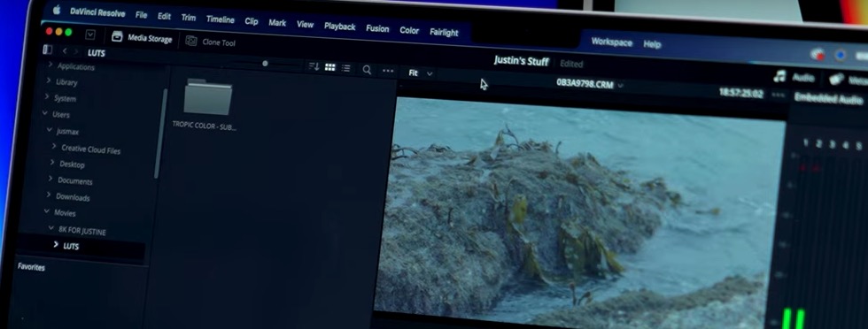The image size is (868, 329).
Task: Open the Fairlight menu
Action: coord(444,32)
